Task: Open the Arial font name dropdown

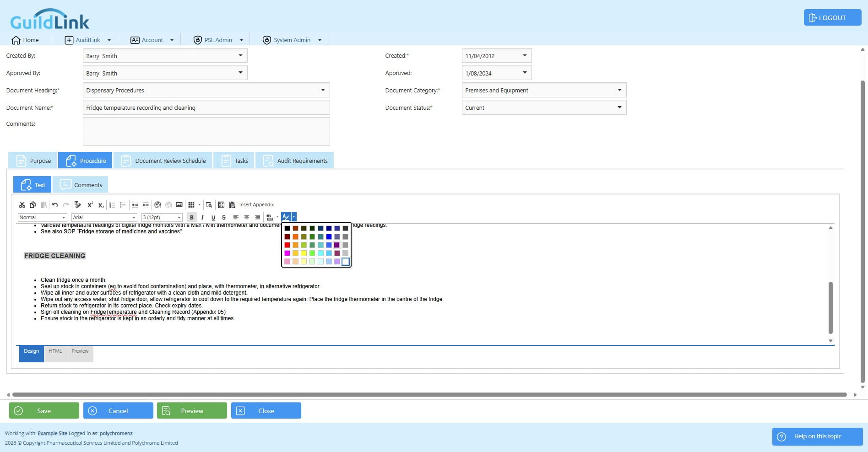Action: [104, 217]
